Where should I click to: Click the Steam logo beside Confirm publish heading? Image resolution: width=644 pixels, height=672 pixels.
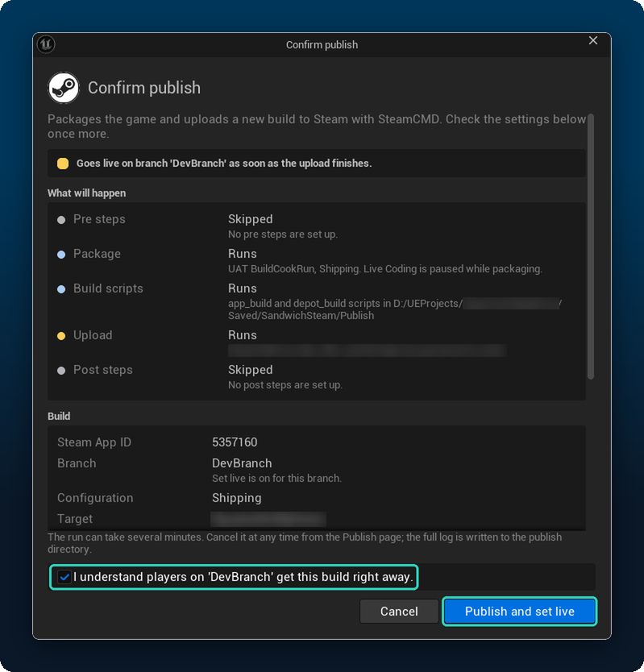pyautogui.click(x=64, y=88)
